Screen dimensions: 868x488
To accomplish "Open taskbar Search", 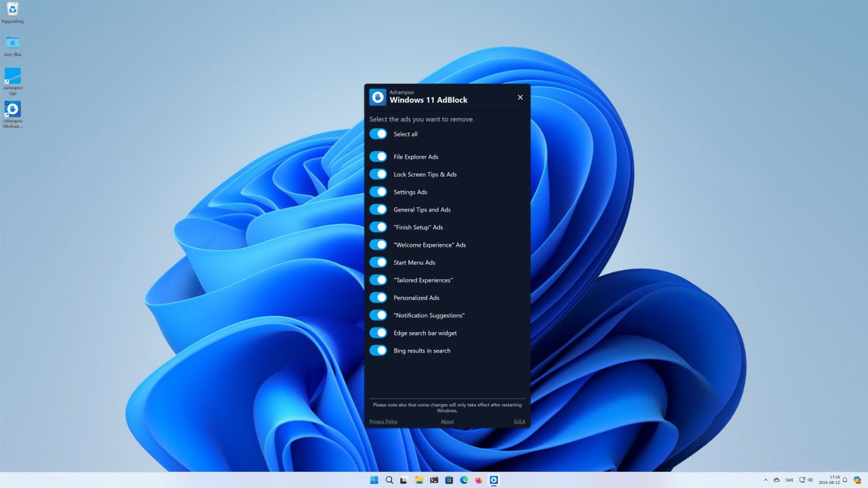I will click(389, 480).
